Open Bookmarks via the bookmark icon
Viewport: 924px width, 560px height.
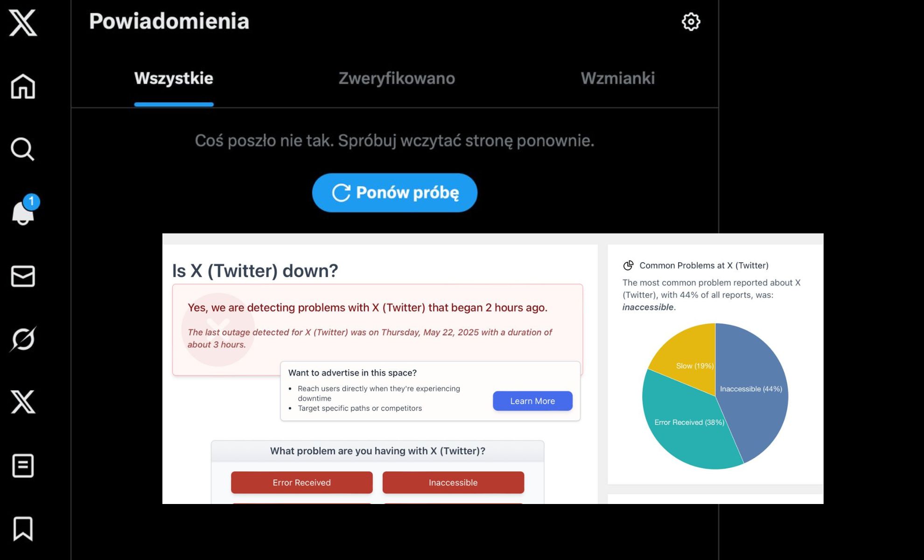pos(23,529)
